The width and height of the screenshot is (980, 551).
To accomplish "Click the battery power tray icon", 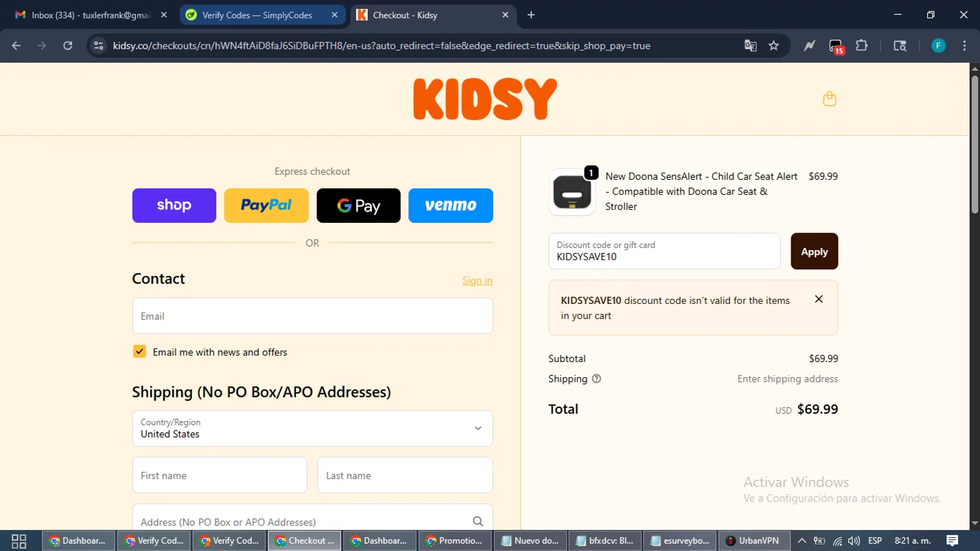I will [x=819, y=541].
